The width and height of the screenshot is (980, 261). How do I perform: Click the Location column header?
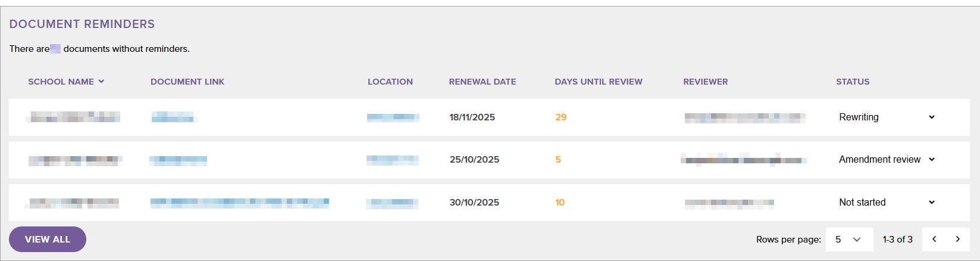(x=390, y=82)
